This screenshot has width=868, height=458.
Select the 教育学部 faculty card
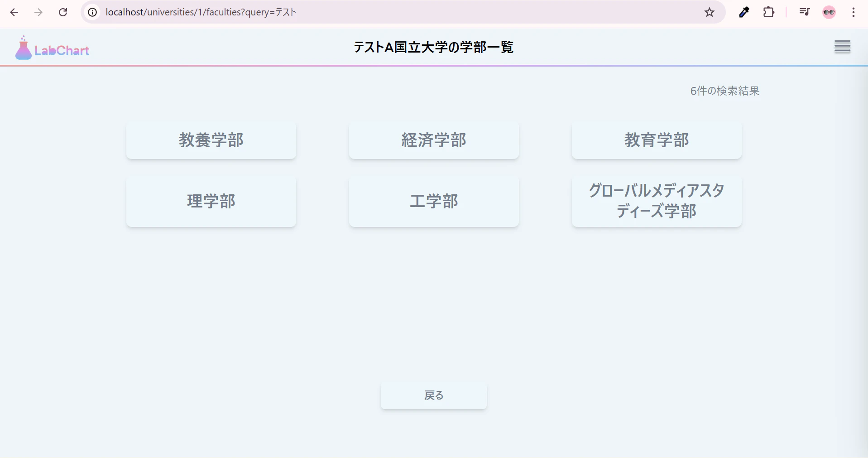pyautogui.click(x=657, y=140)
